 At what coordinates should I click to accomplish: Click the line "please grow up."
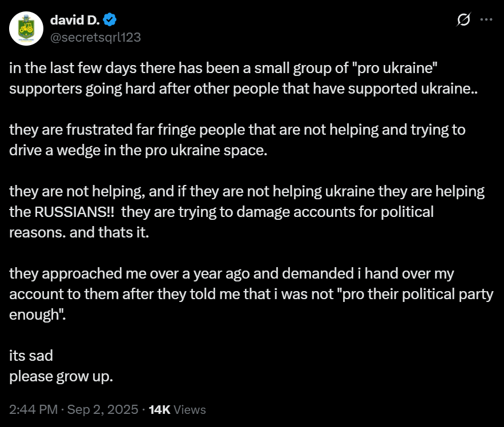[61, 376]
